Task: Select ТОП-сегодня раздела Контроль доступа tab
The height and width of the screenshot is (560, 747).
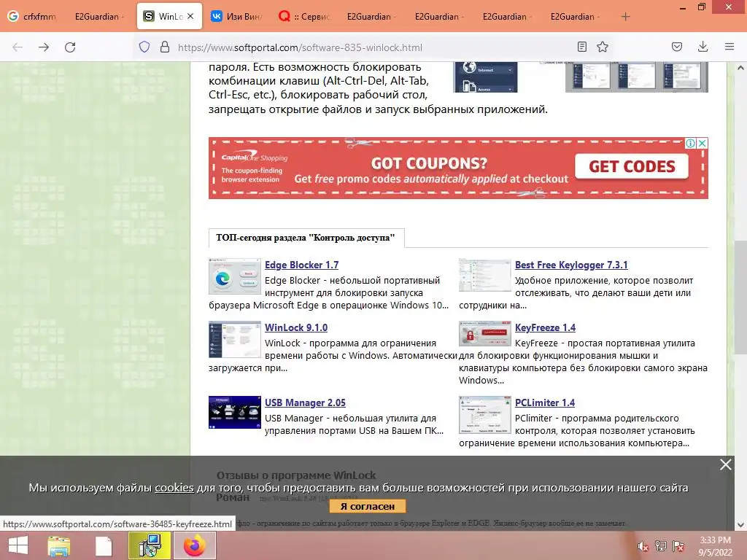Action: click(x=306, y=238)
